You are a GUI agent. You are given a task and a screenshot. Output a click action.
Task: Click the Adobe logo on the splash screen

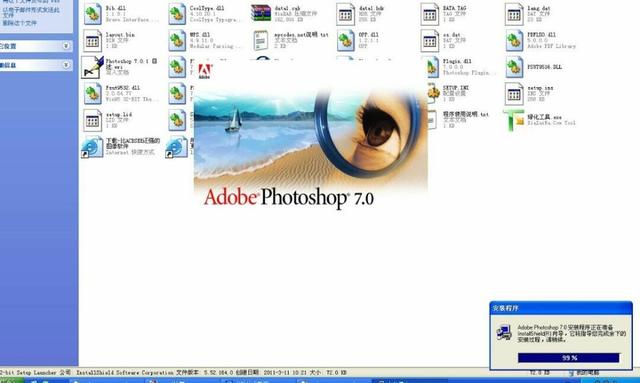(204, 71)
